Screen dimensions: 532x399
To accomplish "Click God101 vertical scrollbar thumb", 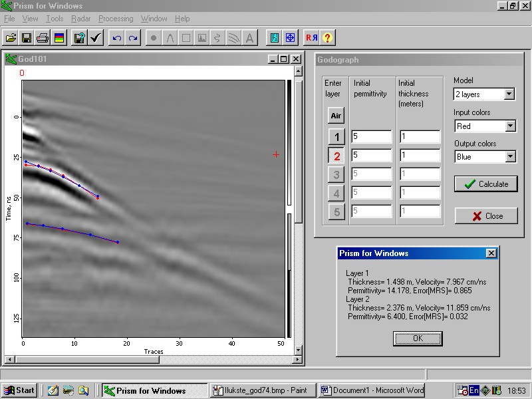I will pyautogui.click(x=298, y=152).
